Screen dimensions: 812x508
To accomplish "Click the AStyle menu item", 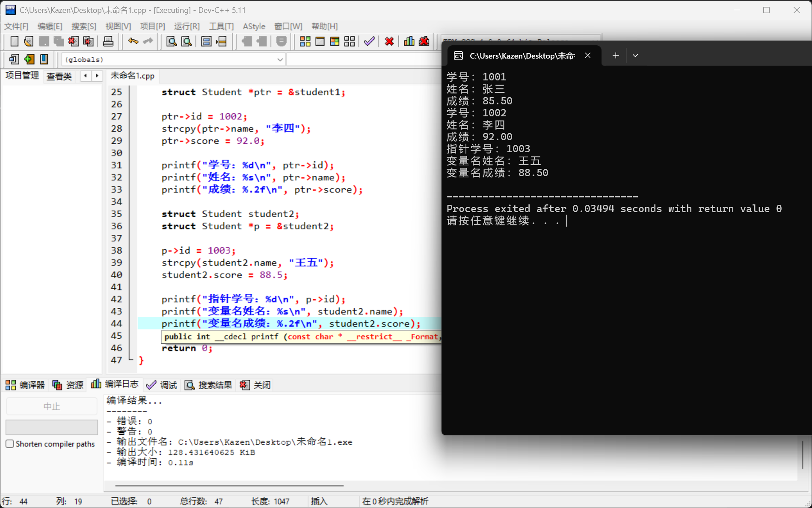I will click(x=254, y=26).
